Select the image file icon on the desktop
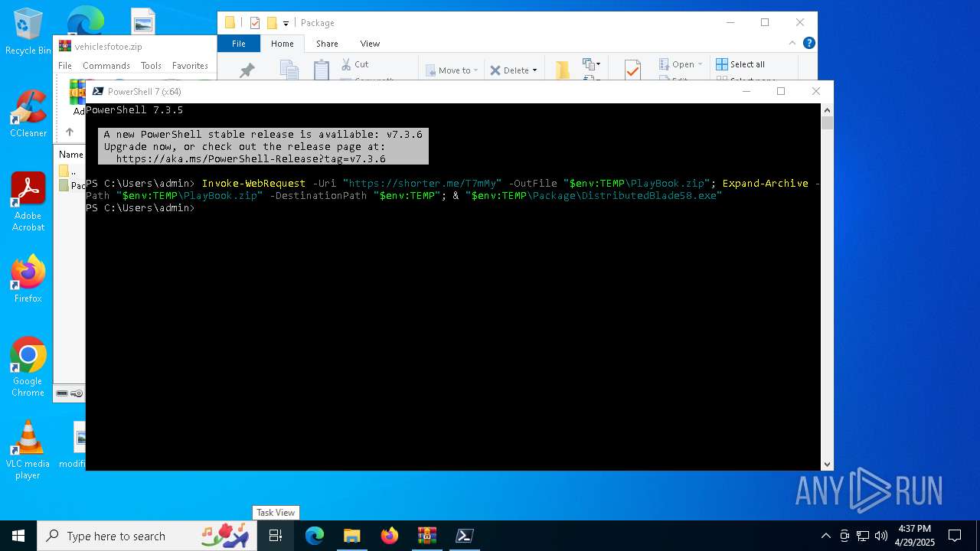980x551 pixels. (x=142, y=21)
